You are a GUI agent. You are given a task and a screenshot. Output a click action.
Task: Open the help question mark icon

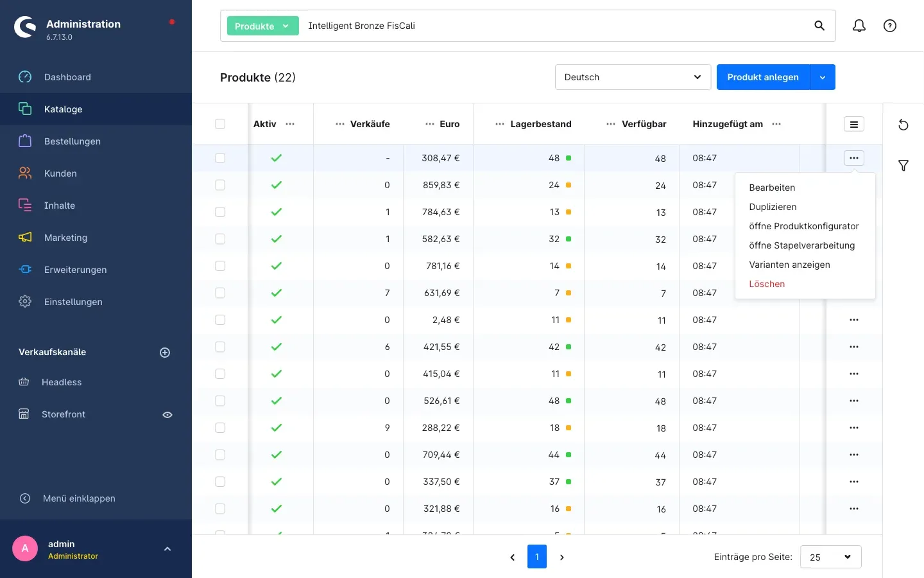coord(890,26)
